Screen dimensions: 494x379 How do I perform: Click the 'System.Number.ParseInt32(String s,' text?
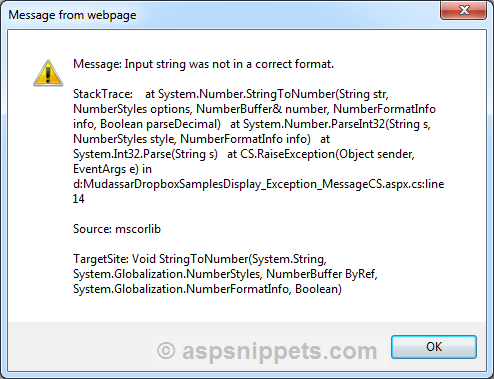[x=337, y=124]
